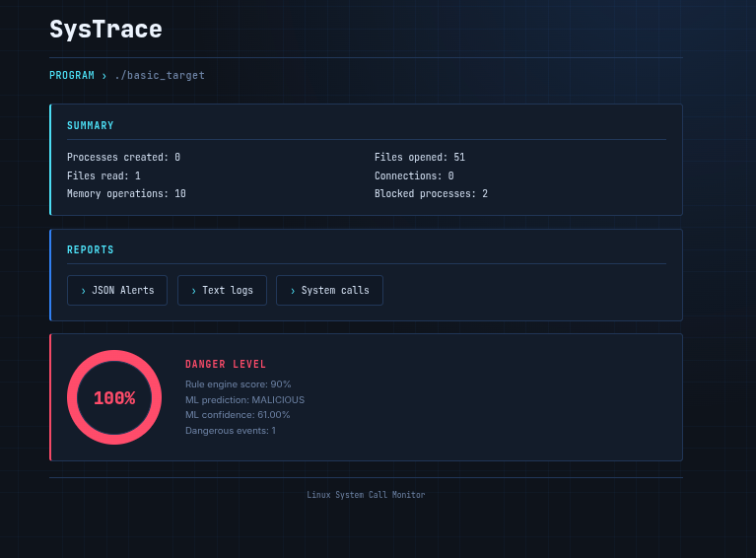Select the 'Processes created: 0' entry
The image size is (756, 558).
(123, 157)
